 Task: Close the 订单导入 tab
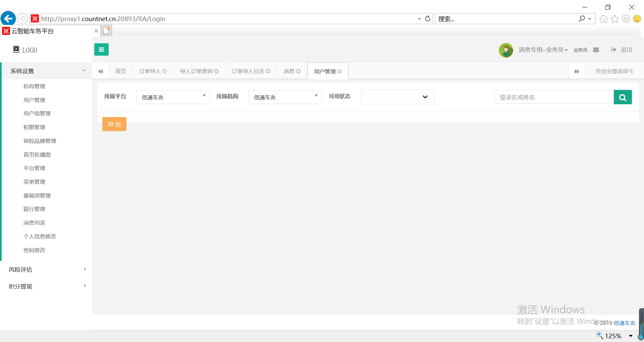[165, 71]
